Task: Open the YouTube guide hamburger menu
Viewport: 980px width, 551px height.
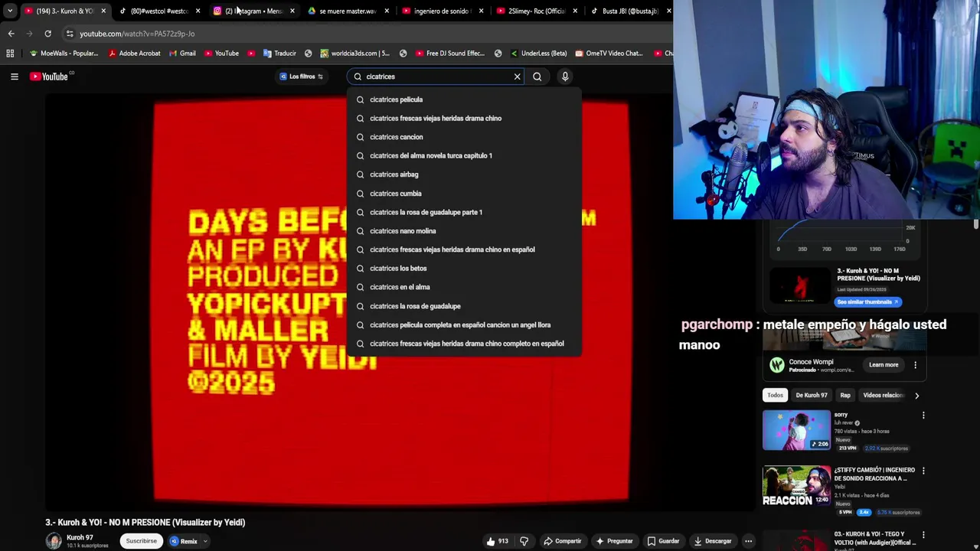Action: pos(14,77)
